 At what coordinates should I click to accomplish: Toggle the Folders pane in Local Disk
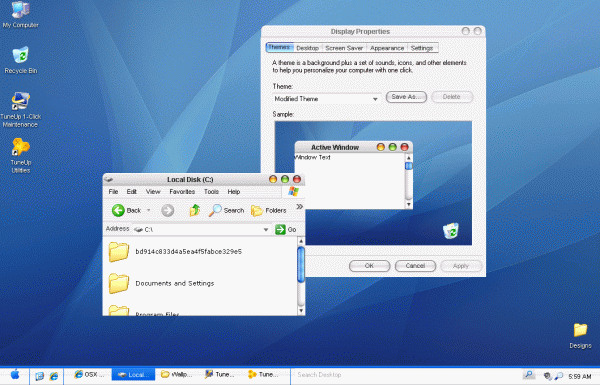tap(268, 210)
